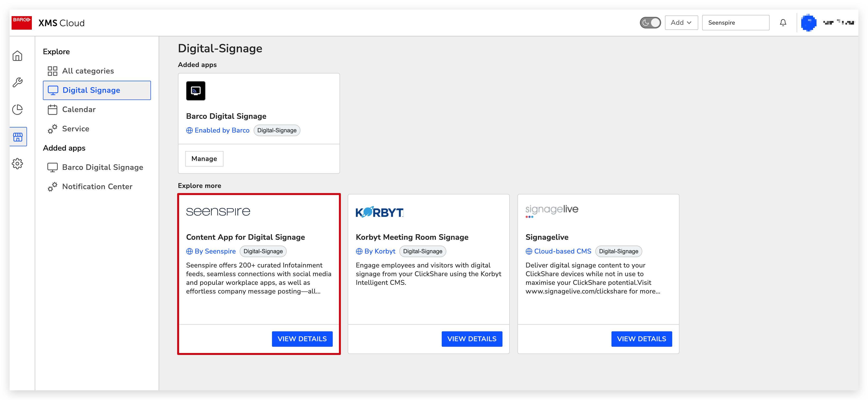Click the Manage button
Viewport: 868px width, 400px height.
pyautogui.click(x=204, y=159)
